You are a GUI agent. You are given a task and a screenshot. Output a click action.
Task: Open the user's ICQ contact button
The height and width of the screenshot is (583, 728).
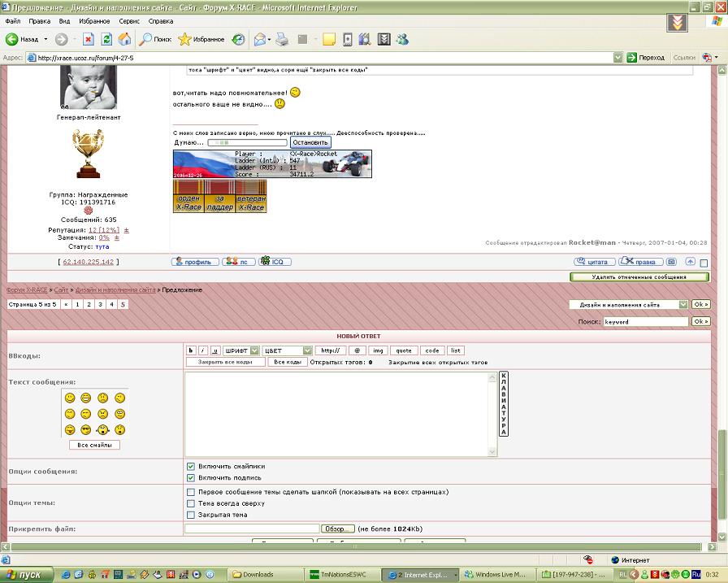pos(277,262)
